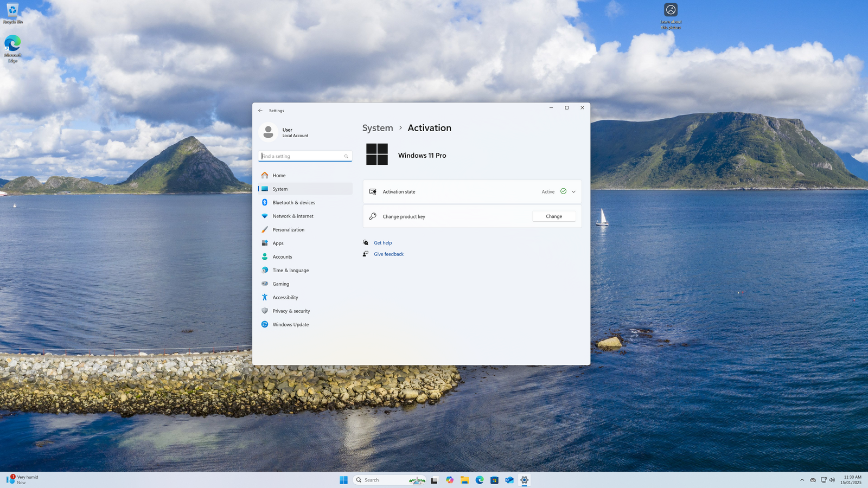The height and width of the screenshot is (488, 868).
Task: Expand the Activation state chevron
Action: point(573,192)
